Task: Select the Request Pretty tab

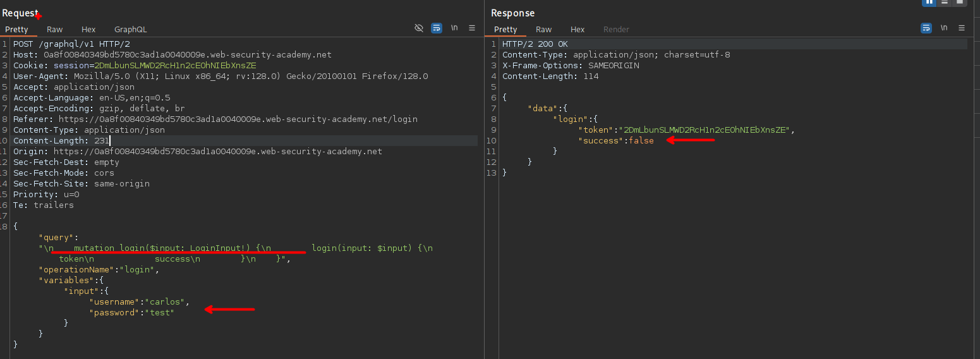Action: coord(17,30)
